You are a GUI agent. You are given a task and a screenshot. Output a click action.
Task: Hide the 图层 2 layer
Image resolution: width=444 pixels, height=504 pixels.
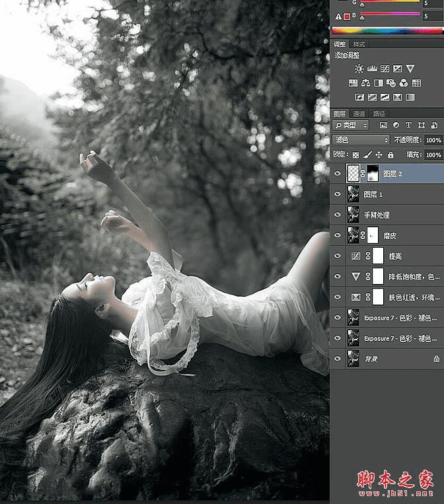point(338,174)
